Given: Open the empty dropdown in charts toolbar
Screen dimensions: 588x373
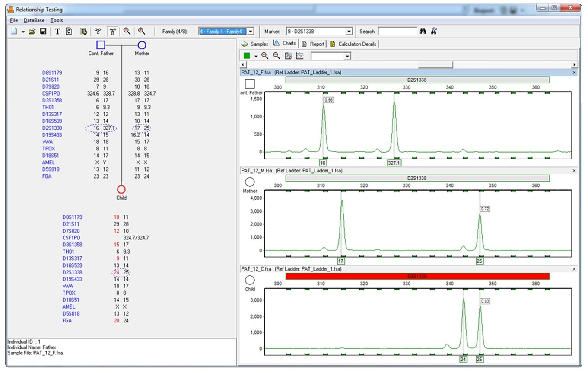Looking at the screenshot, I should tap(347, 56).
